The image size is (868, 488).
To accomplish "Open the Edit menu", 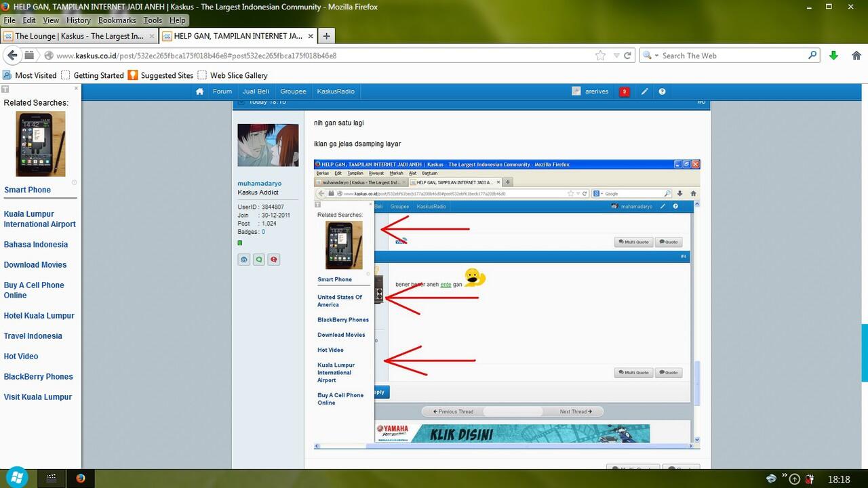I will 29,20.
